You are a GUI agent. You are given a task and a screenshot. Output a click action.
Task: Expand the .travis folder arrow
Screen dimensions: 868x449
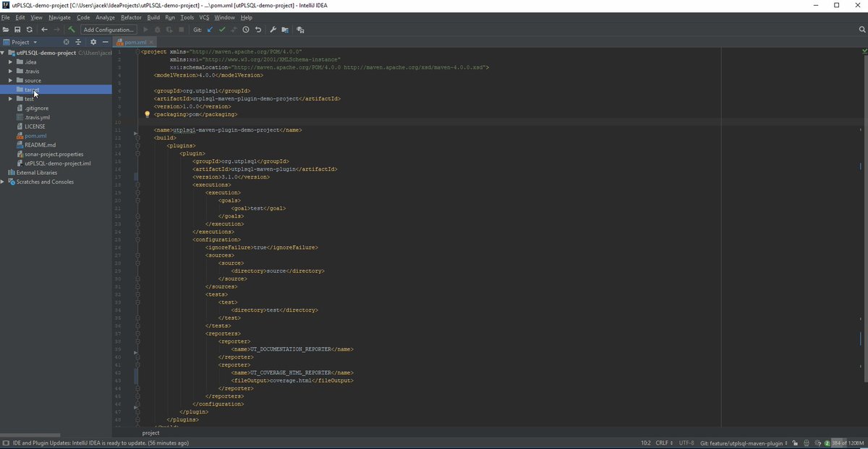(x=11, y=71)
